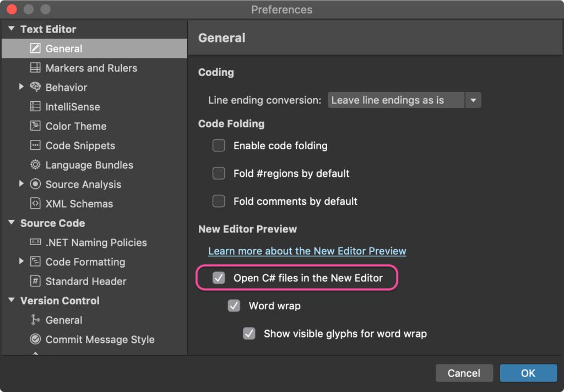Click the XML Schemas icon
This screenshot has height=392, width=564.
(x=35, y=204)
